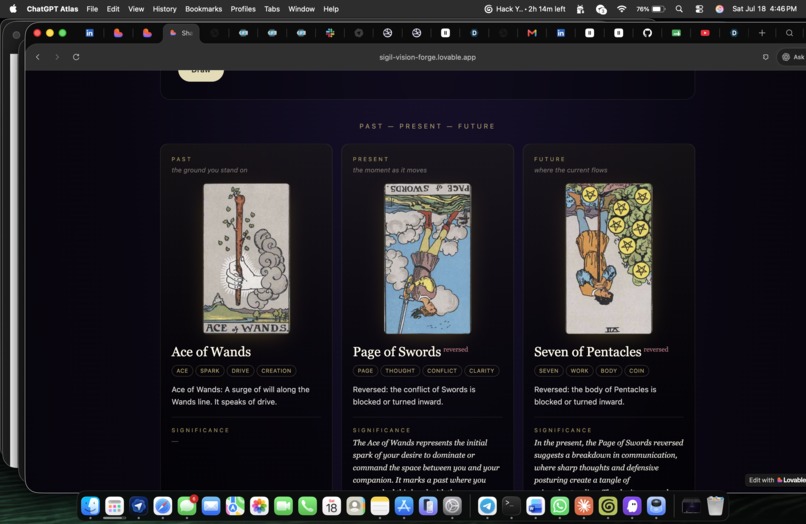
Task: Open the App Store from the Dock
Action: [x=404, y=506]
